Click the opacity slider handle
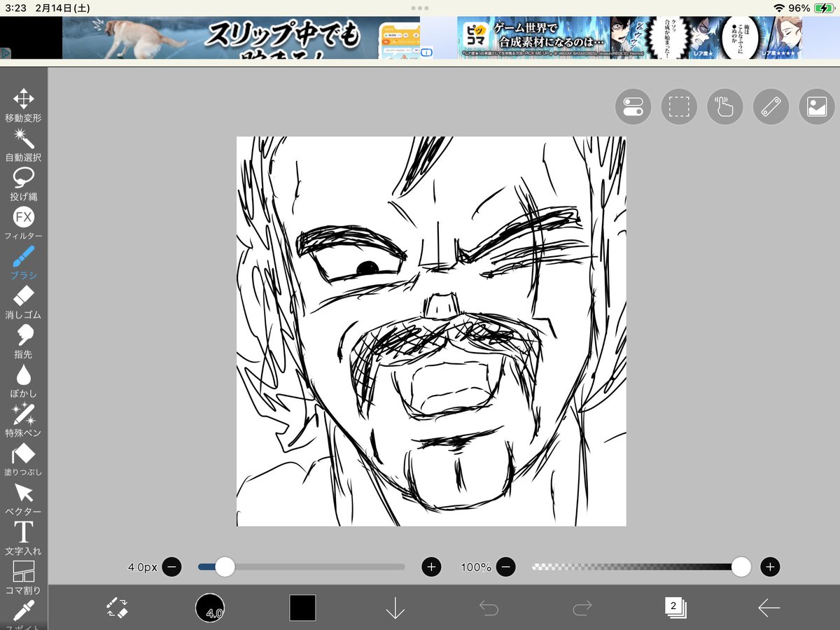Viewport: 840px width, 630px height. 741,567
